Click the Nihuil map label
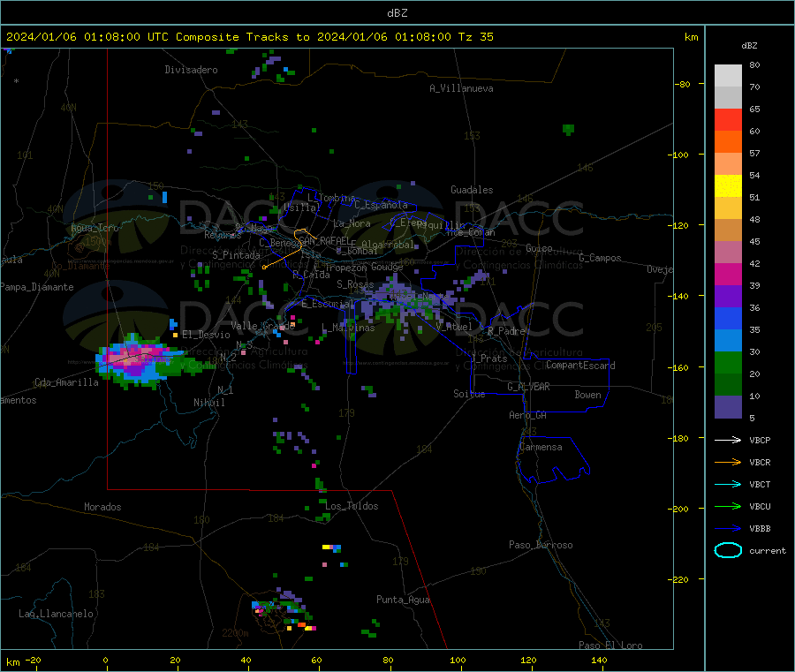The width and height of the screenshot is (795, 672). point(208,403)
